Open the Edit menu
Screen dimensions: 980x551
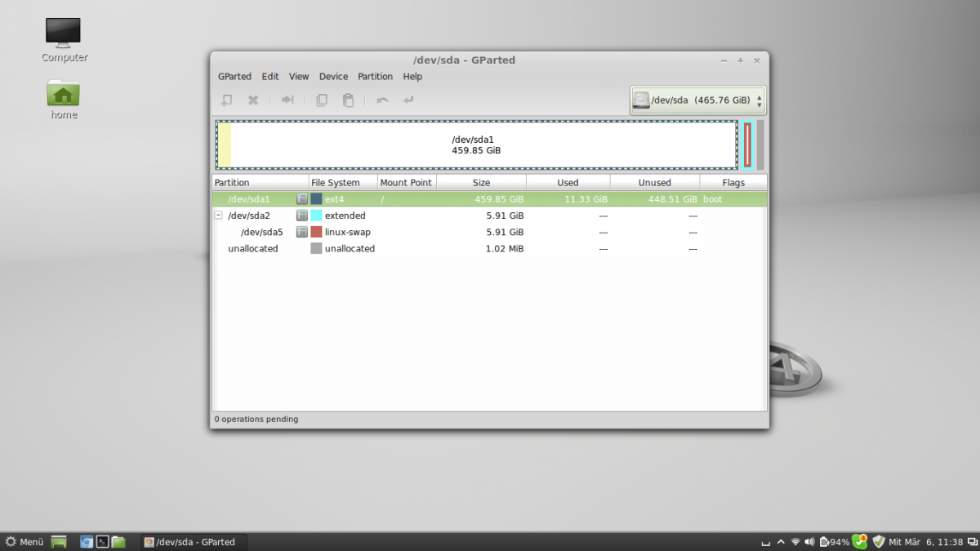point(270,77)
